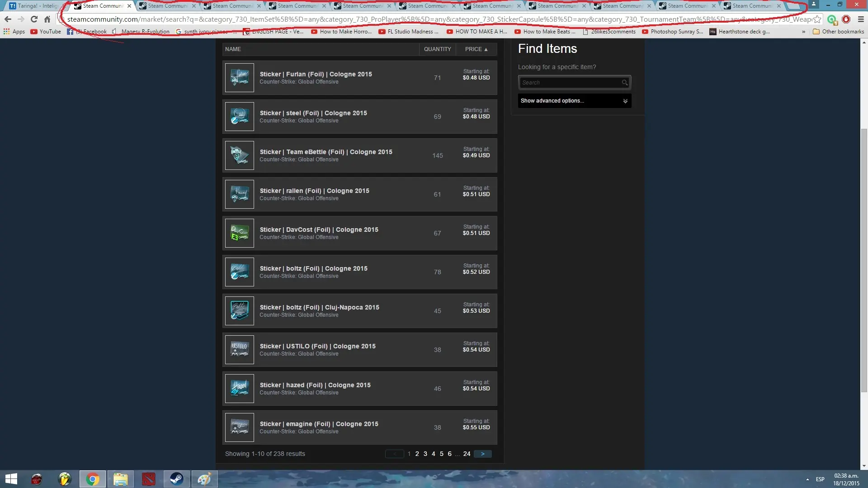Click the next page arrow button

482,454
